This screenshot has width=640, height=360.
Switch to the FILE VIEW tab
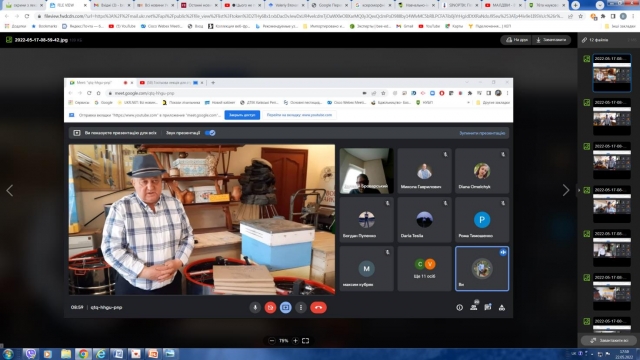click(65, 5)
